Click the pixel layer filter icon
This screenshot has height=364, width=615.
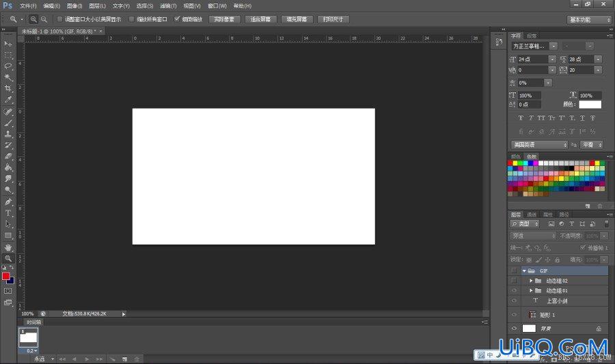pos(551,224)
